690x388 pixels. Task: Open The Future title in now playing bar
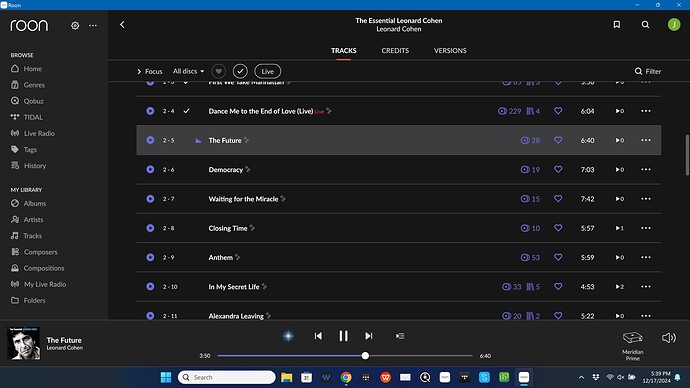tap(64, 340)
